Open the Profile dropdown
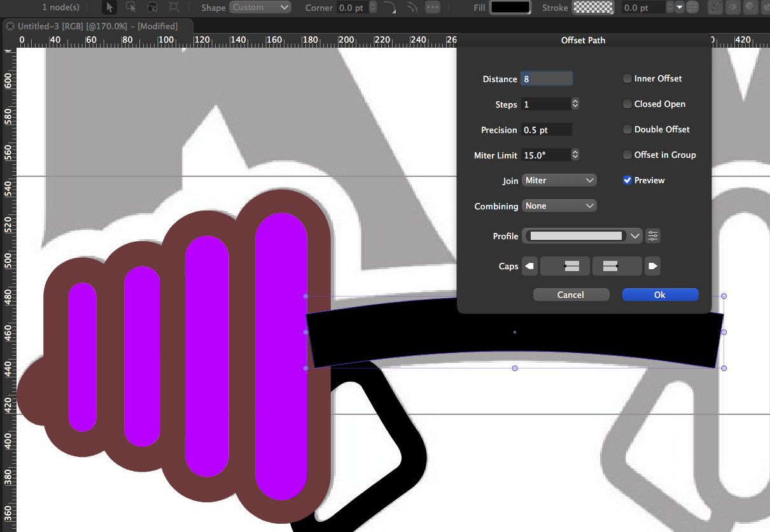 tap(582, 236)
